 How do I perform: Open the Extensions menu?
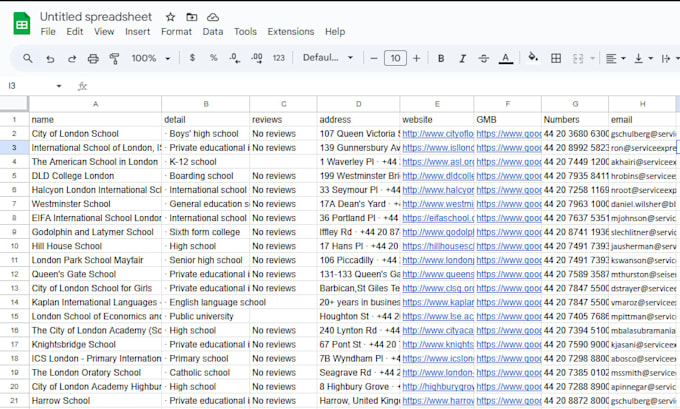point(291,32)
